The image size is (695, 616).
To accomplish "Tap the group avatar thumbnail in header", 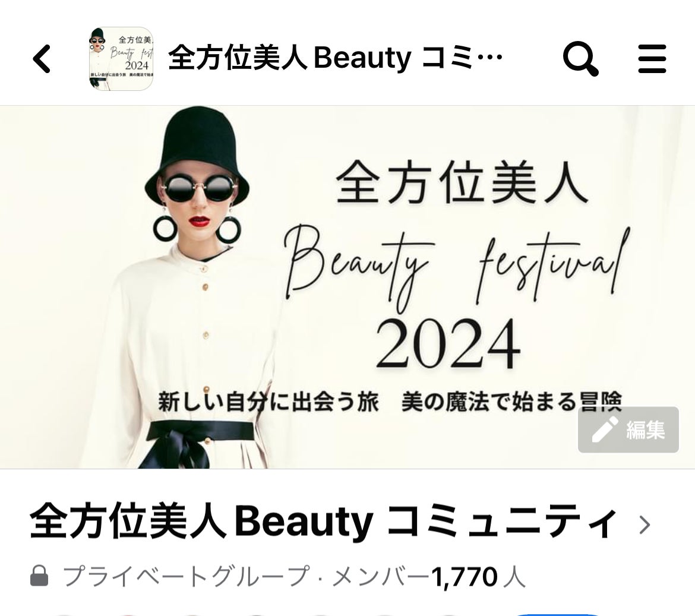I will [121, 59].
